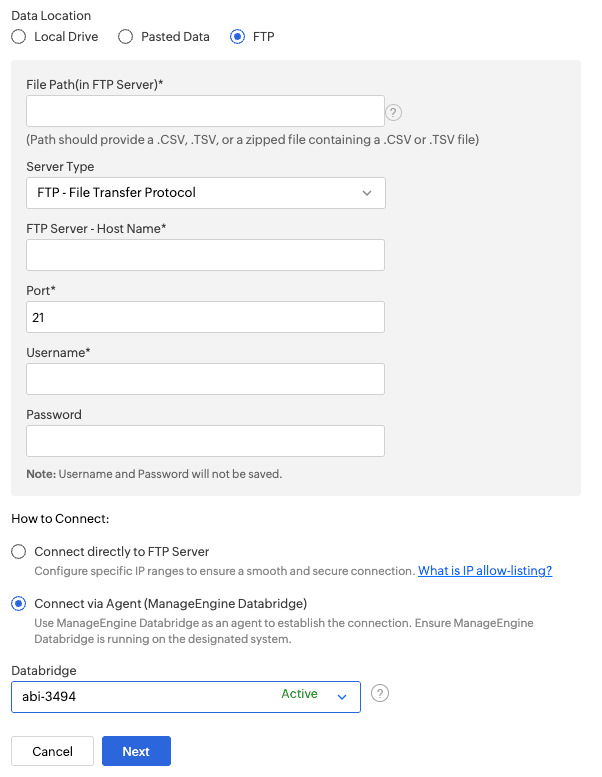Click the Cancel button
Image resolution: width=602 pixels, height=777 pixels.
pos(53,751)
